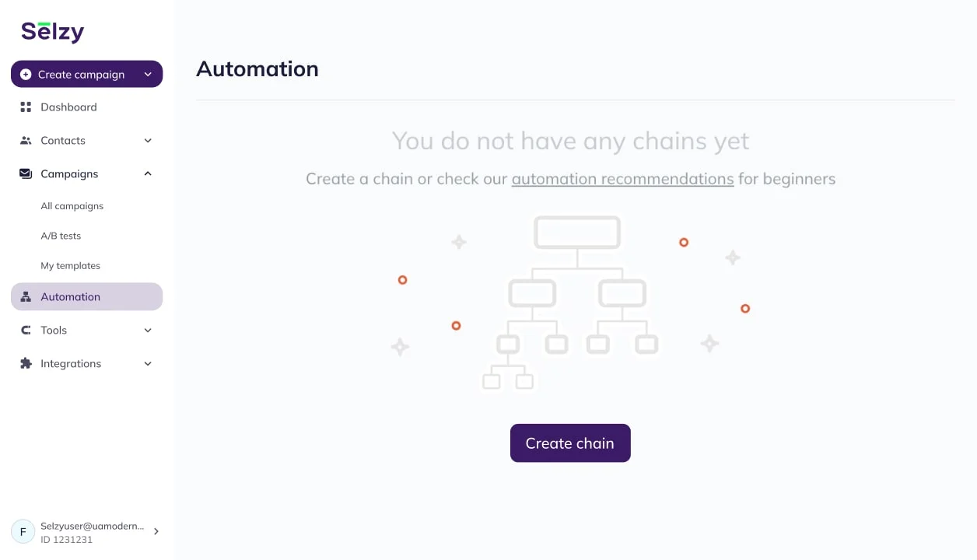Screen dimensions: 977x560
Task: Open the automation recommendations link
Action: click(622, 179)
